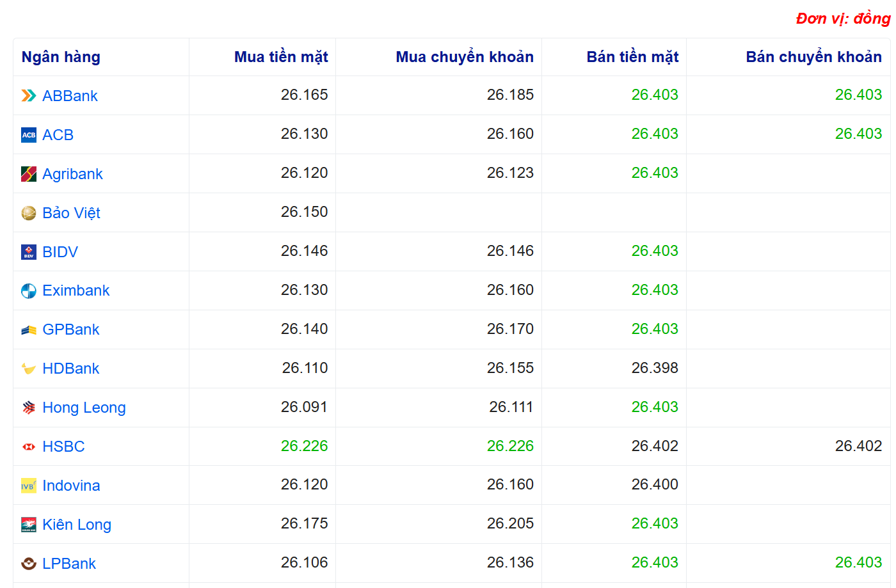
Task: Click the Bán tiền mặt column header
Action: click(x=632, y=57)
